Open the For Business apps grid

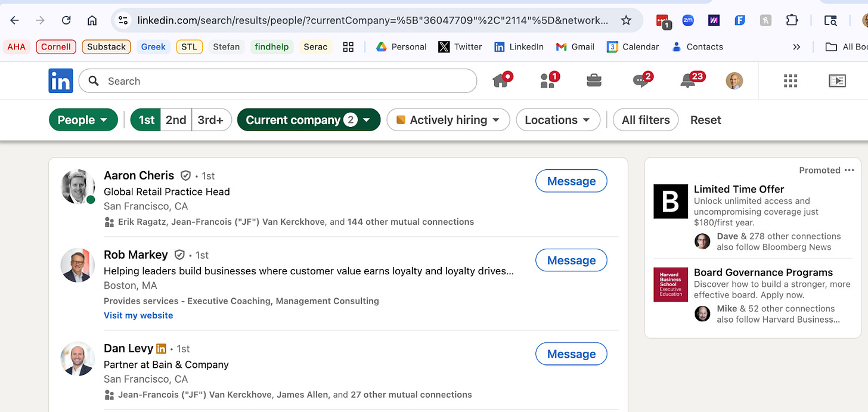(x=790, y=80)
